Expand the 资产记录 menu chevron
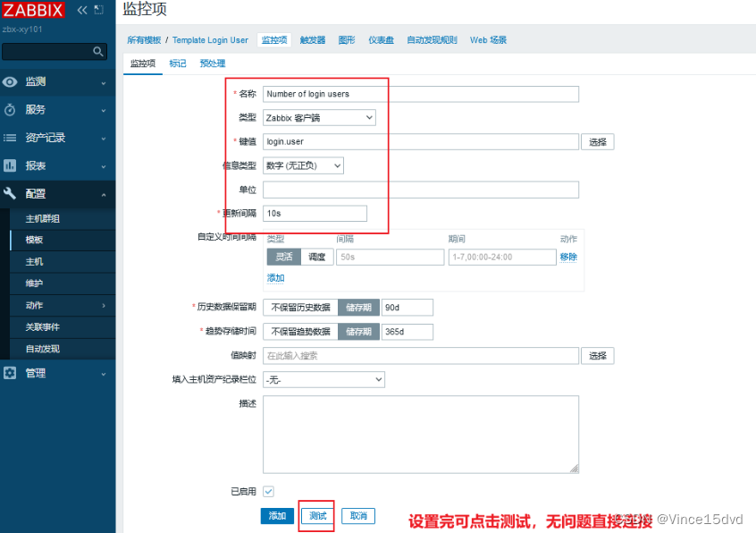The image size is (756, 533). 104,139
